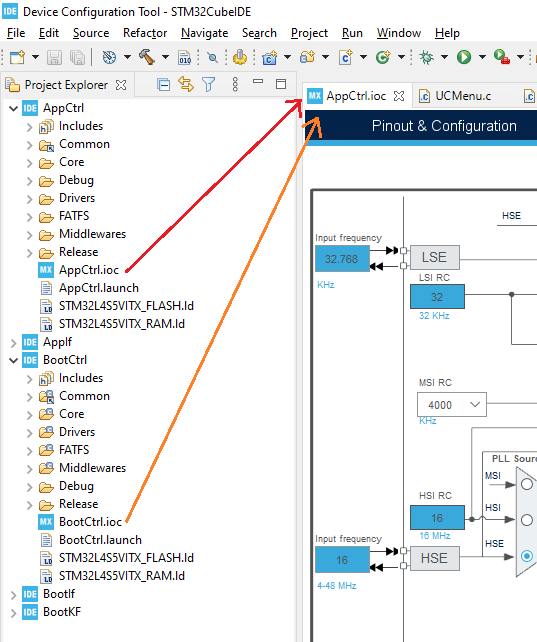The width and height of the screenshot is (537, 642).
Task: Open the Edit menu
Action: tap(49, 33)
